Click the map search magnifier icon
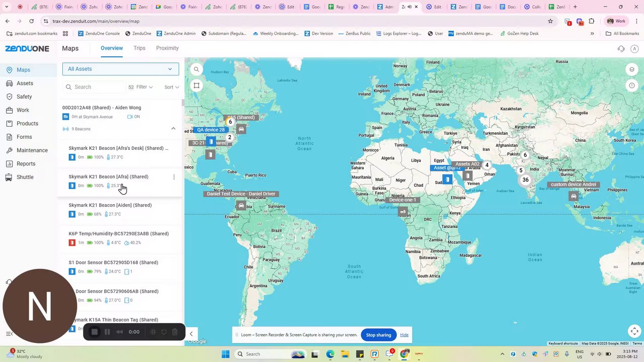 point(197,69)
